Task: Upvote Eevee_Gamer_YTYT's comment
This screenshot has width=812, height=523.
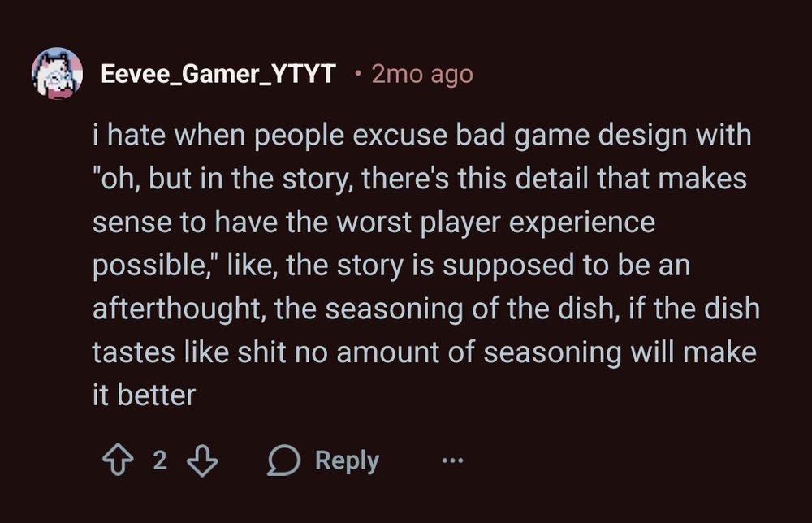Action: 117,461
